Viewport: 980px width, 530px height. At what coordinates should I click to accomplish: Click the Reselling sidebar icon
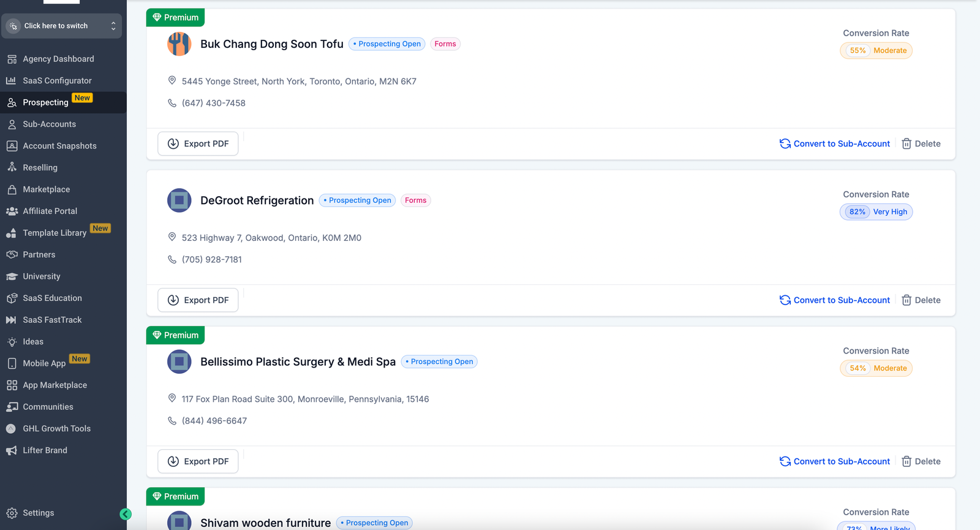click(x=12, y=167)
